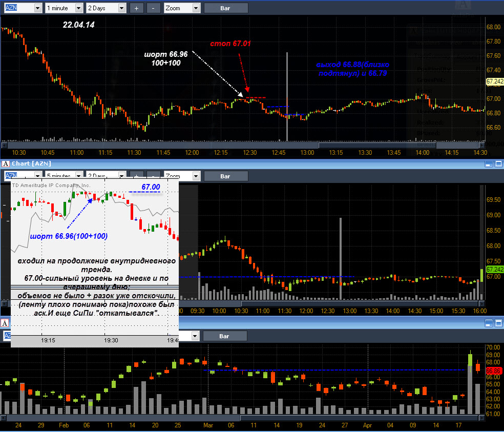Viewport: 504px width, 432px height.
Task: Click the plus button in the 1 minute chart toolbar
Action: (136, 8)
